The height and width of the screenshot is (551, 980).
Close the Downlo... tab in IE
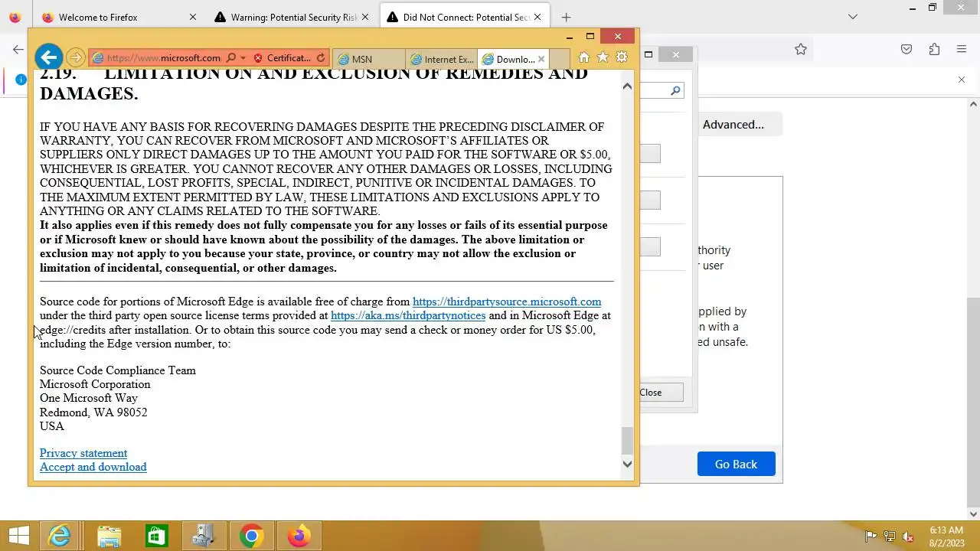pyautogui.click(x=541, y=59)
